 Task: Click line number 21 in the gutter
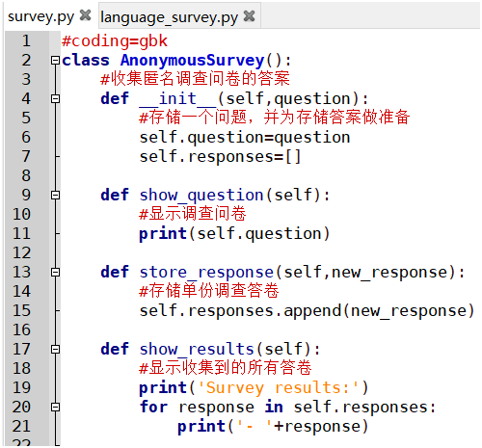(x=22, y=426)
